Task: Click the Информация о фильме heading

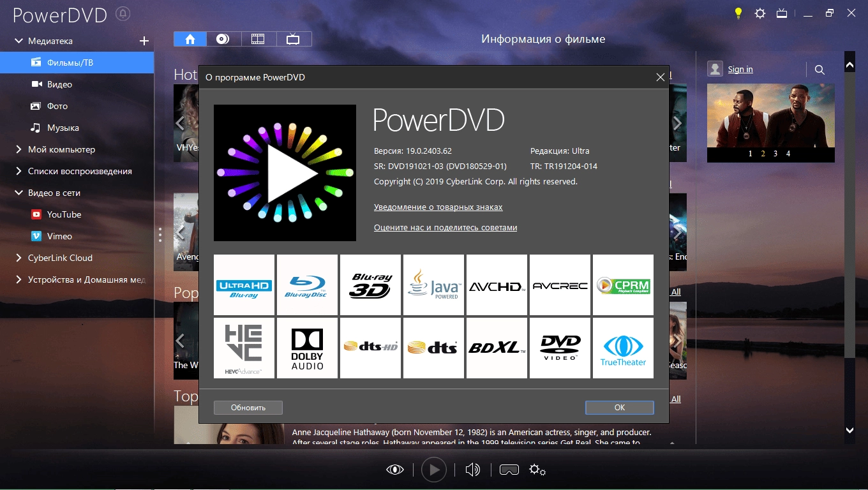Action: click(x=543, y=39)
